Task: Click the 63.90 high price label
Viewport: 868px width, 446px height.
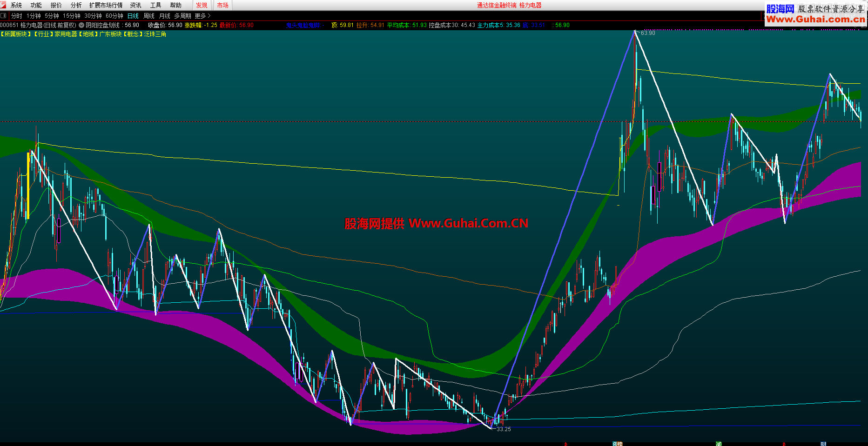Action: tap(648, 33)
